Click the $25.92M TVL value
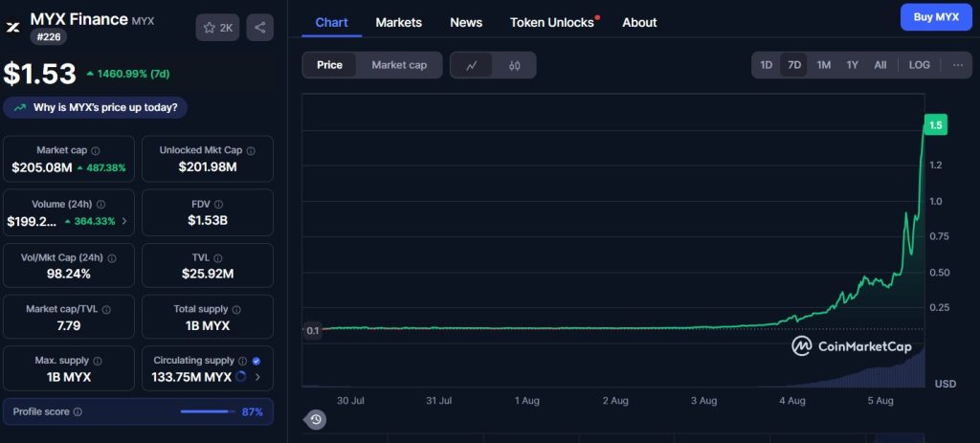This screenshot has height=443, width=980. pos(208,274)
